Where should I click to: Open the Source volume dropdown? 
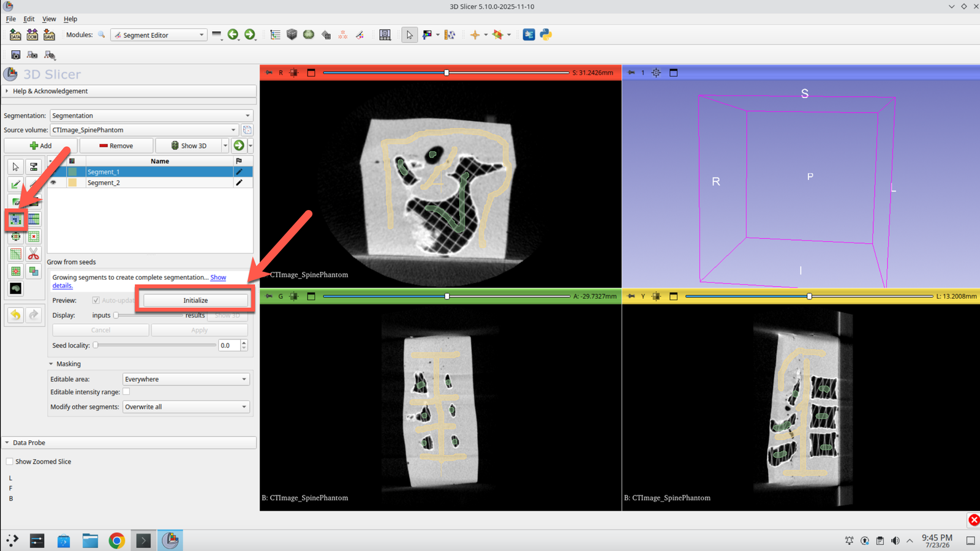pos(145,130)
